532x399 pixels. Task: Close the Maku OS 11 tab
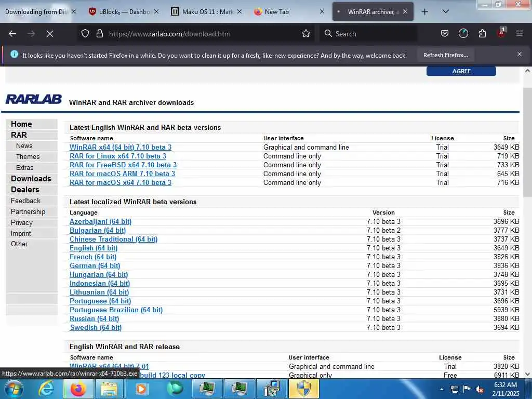[x=240, y=11]
